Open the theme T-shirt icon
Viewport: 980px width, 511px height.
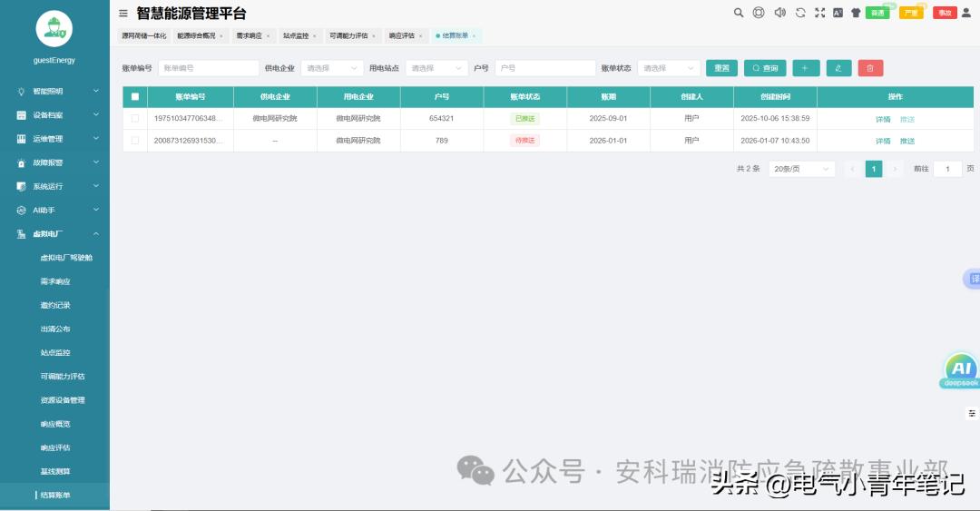856,13
